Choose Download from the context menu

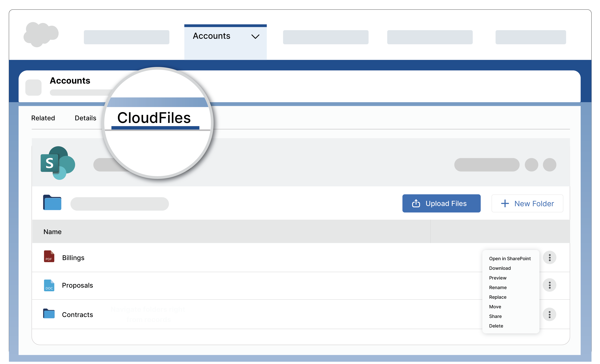pos(500,268)
